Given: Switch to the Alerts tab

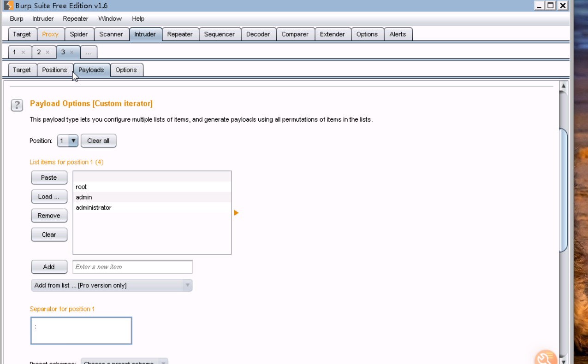Looking at the screenshot, I should 398,34.
